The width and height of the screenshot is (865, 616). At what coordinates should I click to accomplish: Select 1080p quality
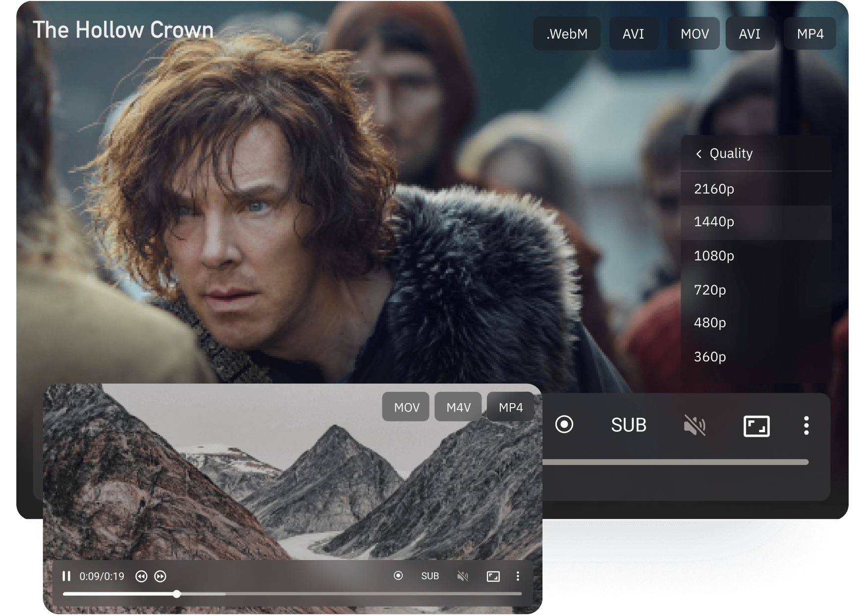pyautogui.click(x=756, y=256)
